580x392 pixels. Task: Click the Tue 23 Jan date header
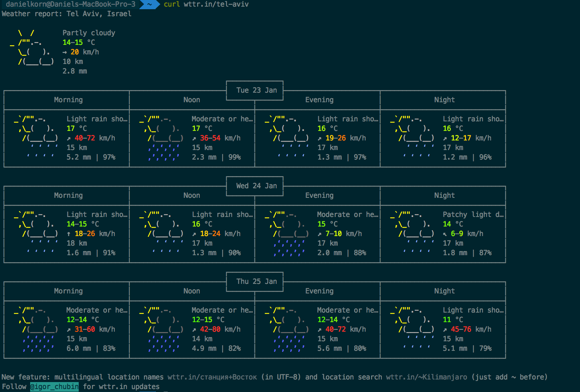point(256,90)
